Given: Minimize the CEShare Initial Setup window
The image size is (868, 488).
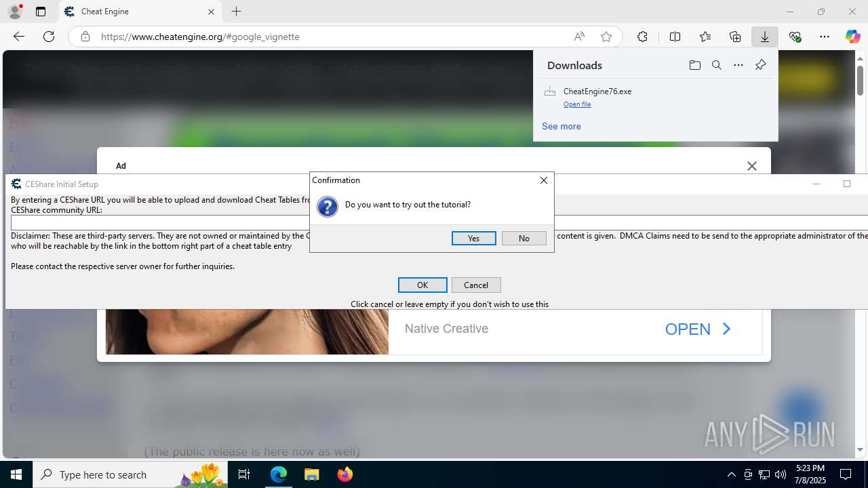Looking at the screenshot, I should coord(816,184).
